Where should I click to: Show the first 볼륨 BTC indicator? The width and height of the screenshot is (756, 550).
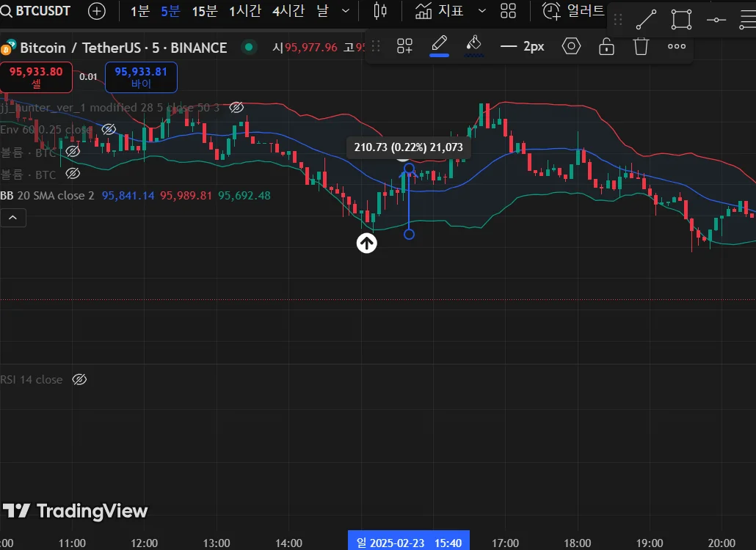tap(73, 152)
